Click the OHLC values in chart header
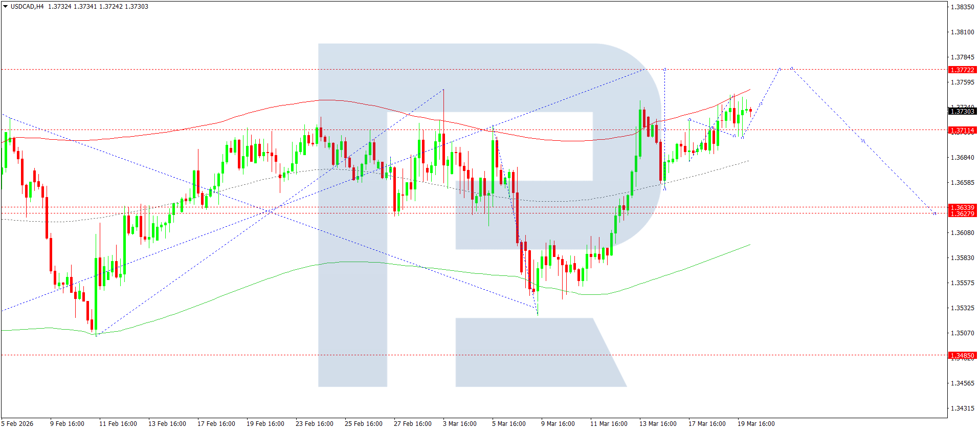Image resolution: width=980 pixels, height=430 pixels. point(98,7)
